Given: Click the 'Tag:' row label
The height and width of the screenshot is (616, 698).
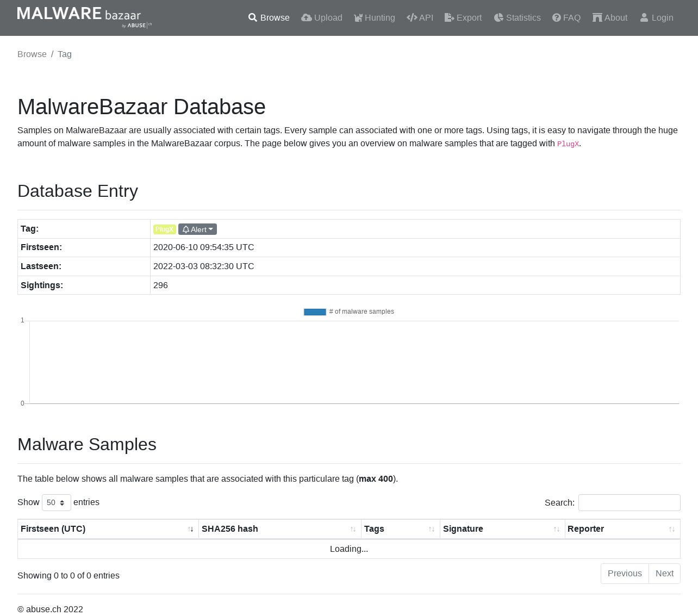Looking at the screenshot, I should click(30, 229).
